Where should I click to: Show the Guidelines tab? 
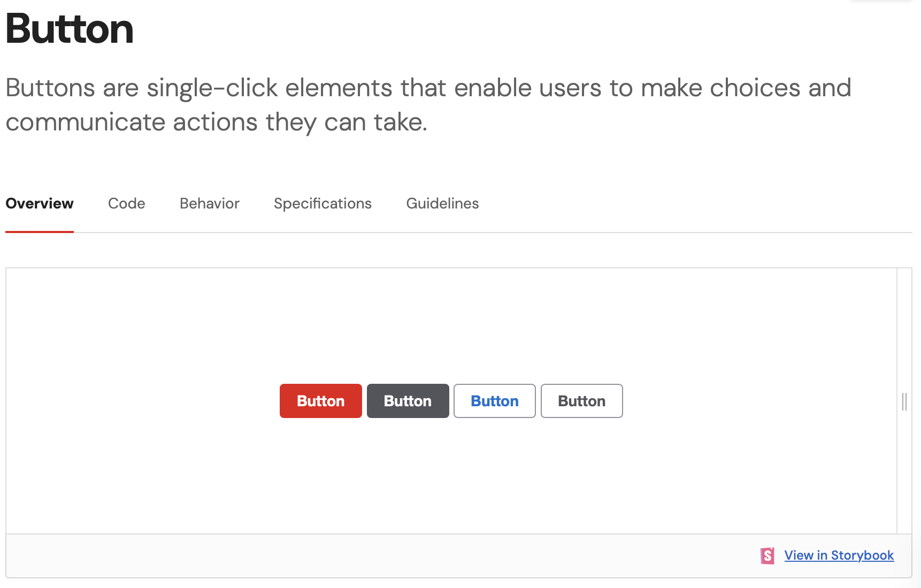(x=442, y=204)
